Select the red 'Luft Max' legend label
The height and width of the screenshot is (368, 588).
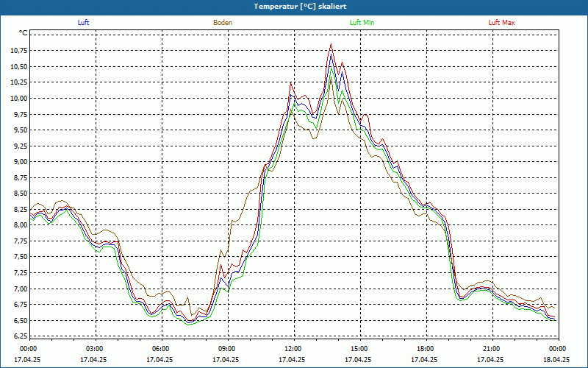click(501, 23)
